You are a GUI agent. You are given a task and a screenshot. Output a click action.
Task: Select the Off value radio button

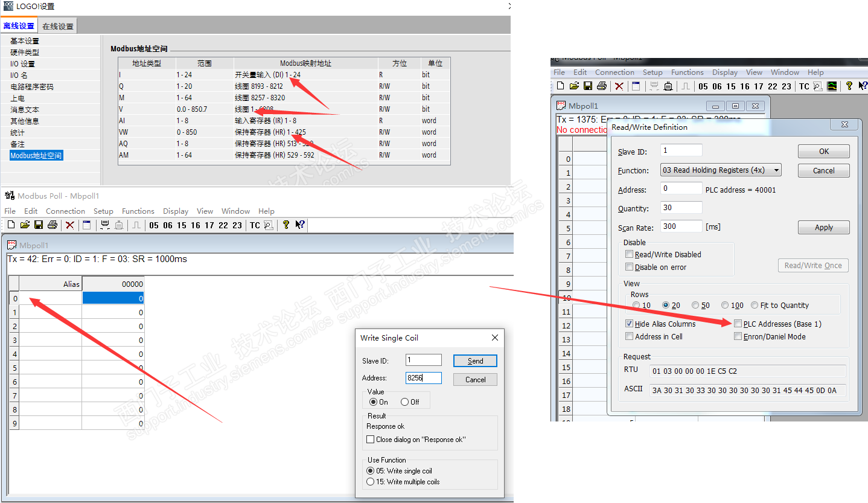click(x=405, y=402)
